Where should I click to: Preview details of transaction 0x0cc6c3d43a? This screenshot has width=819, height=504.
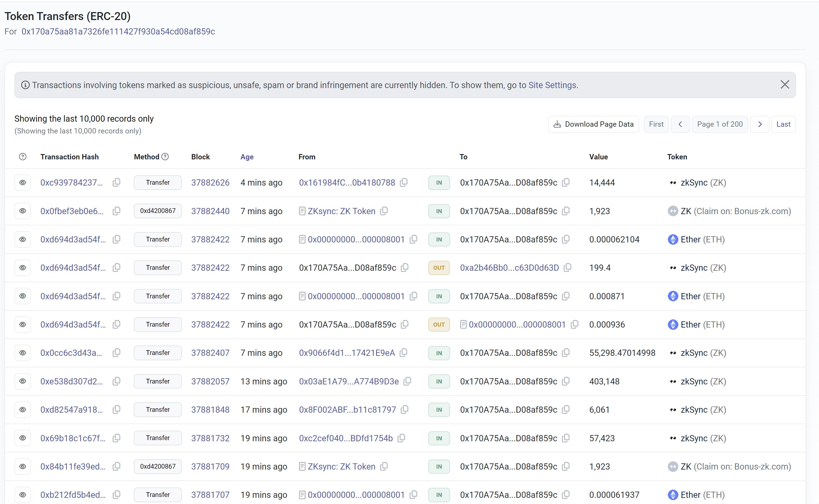[23, 353]
